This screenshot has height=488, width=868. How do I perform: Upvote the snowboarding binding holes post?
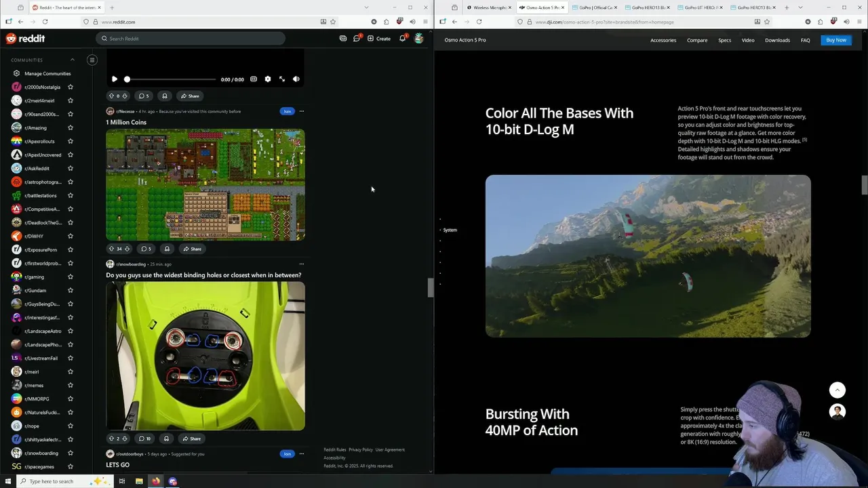[111, 439]
